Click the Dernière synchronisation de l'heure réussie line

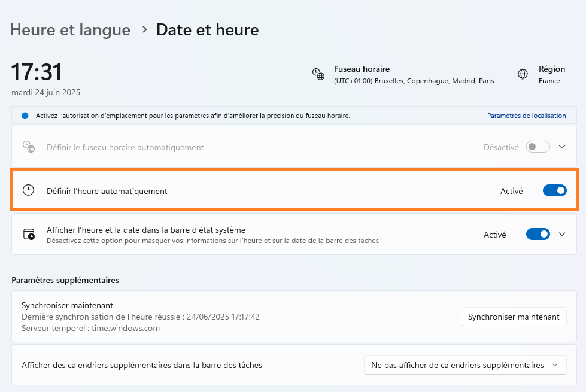tap(141, 317)
